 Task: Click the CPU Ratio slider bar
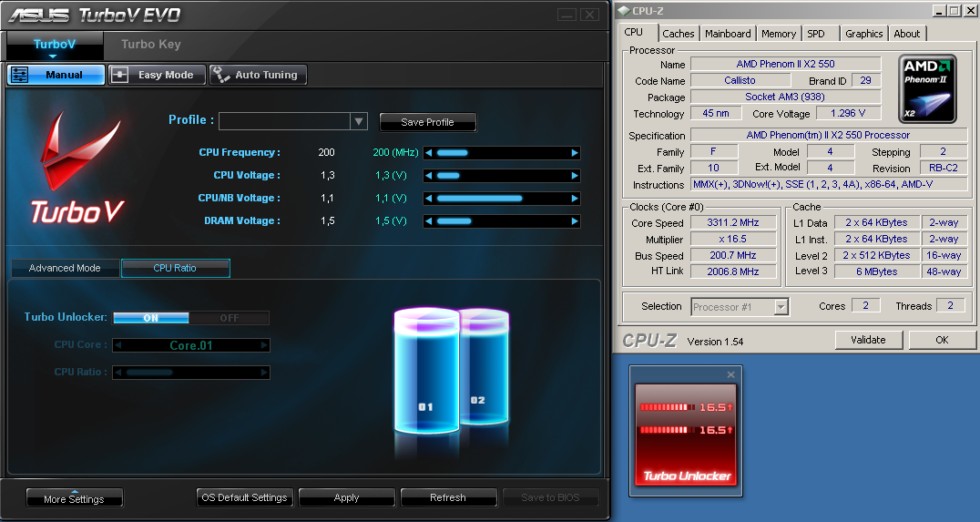(x=191, y=373)
